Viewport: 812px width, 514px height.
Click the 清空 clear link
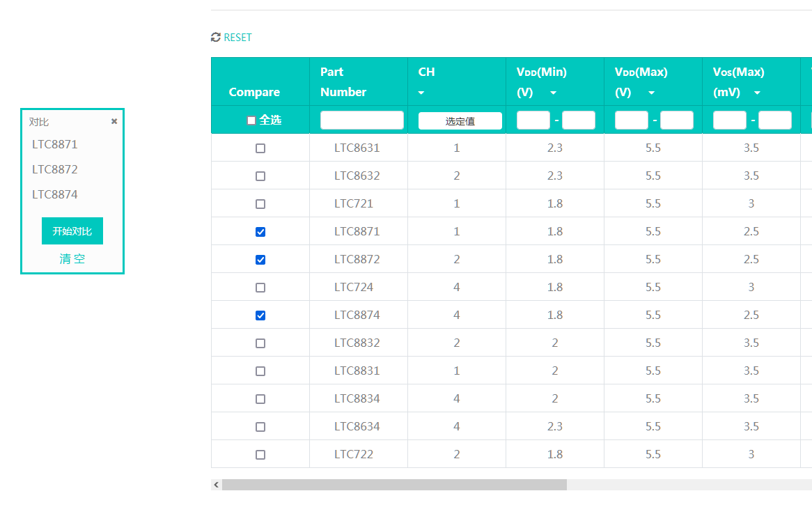click(x=72, y=258)
